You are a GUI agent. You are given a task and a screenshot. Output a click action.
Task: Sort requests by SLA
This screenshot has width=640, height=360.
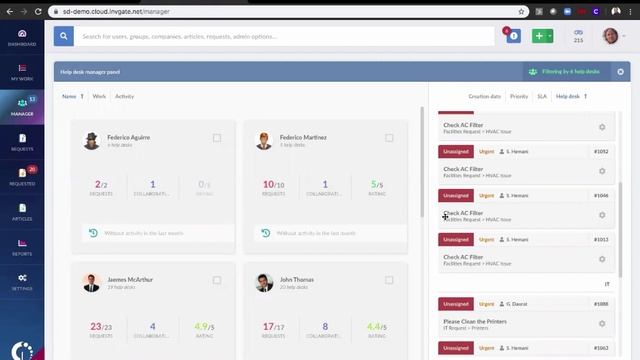coord(542,96)
